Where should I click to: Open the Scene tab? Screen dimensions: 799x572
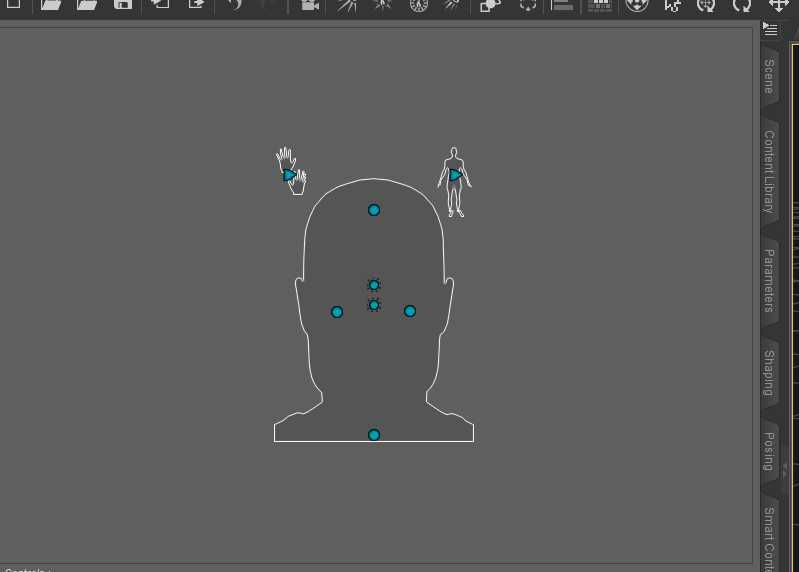(x=769, y=77)
